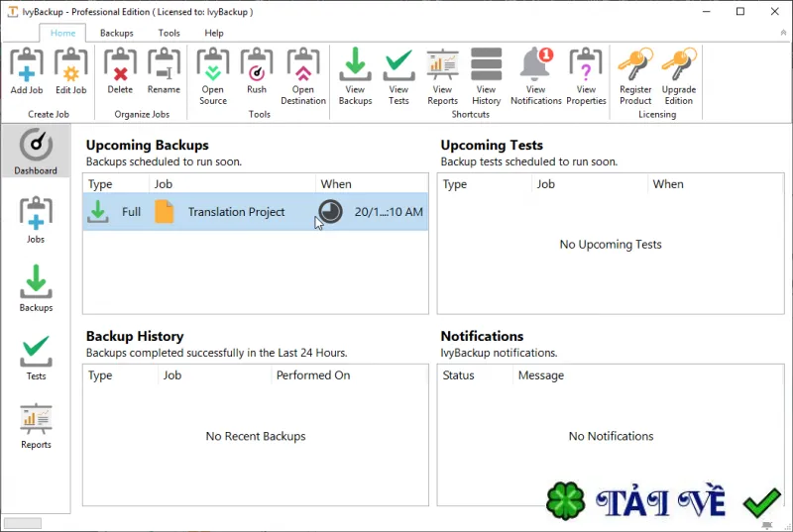
Task: Open Reports in the sidebar
Action: (36, 426)
